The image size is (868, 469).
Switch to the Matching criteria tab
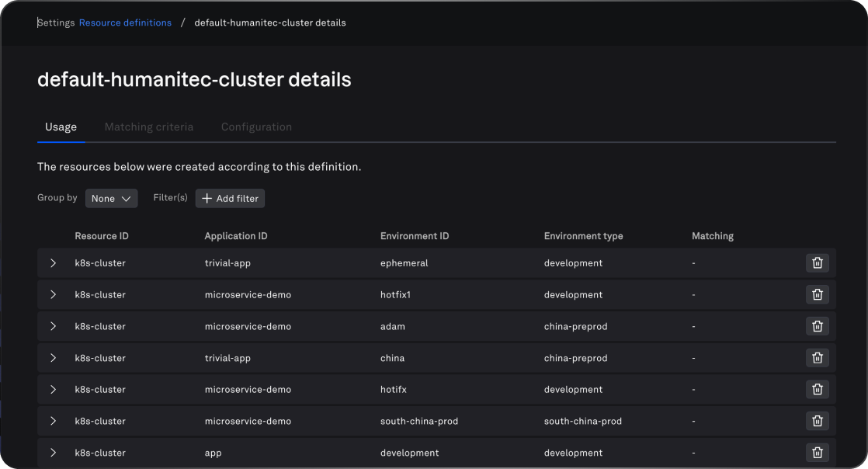[149, 127]
